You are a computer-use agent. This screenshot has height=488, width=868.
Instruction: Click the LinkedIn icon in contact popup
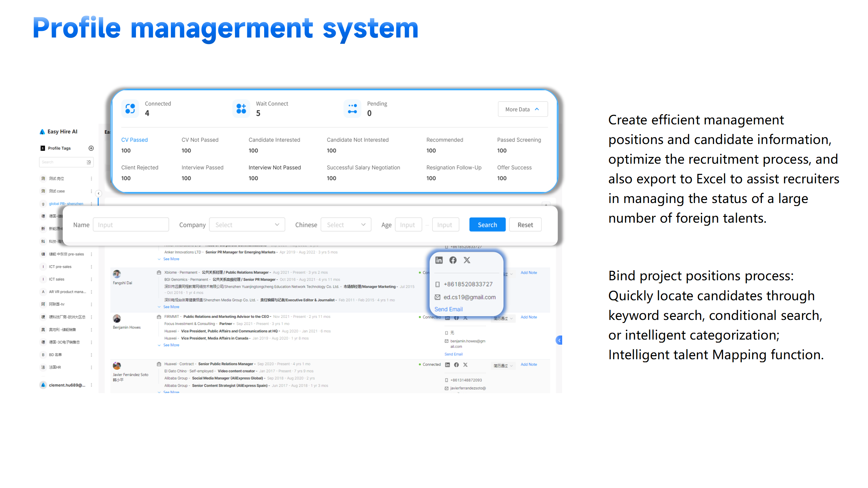[x=439, y=260]
